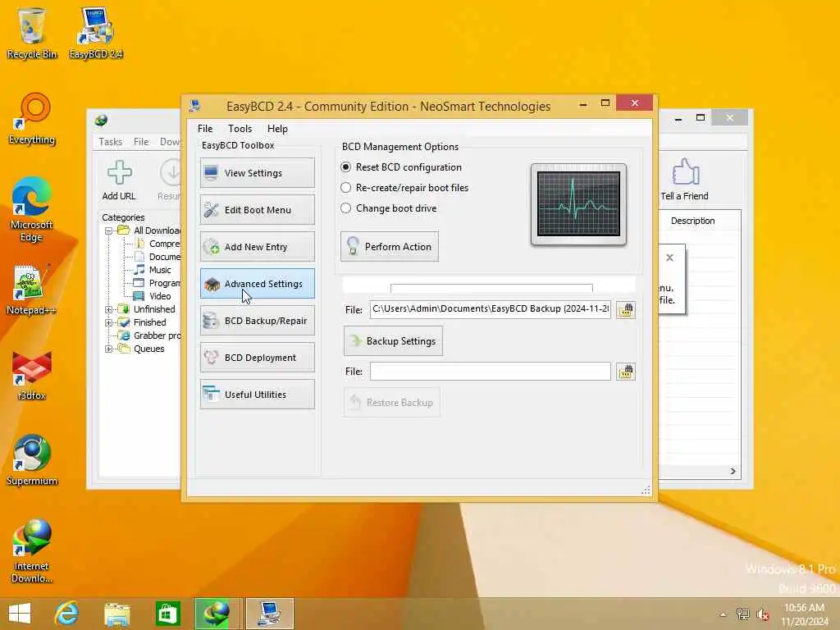Screen dimensions: 840x630
Task: Open Windows Store from taskbar
Action: pyautogui.click(x=167, y=614)
